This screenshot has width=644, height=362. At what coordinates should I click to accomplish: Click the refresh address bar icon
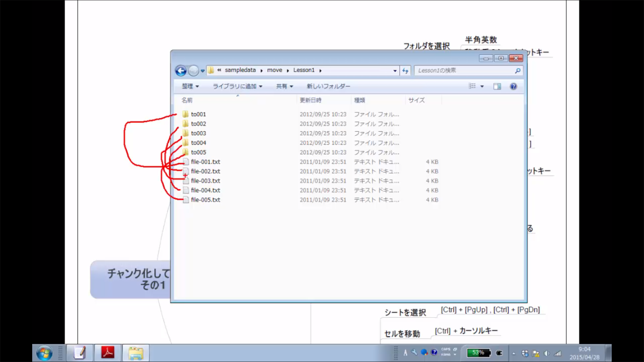[405, 71]
